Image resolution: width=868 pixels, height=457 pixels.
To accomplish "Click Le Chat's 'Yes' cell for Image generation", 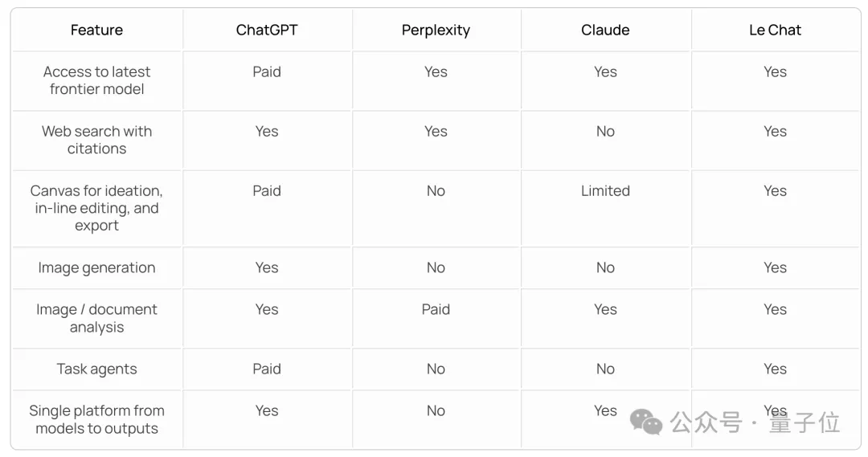I will pos(775,268).
